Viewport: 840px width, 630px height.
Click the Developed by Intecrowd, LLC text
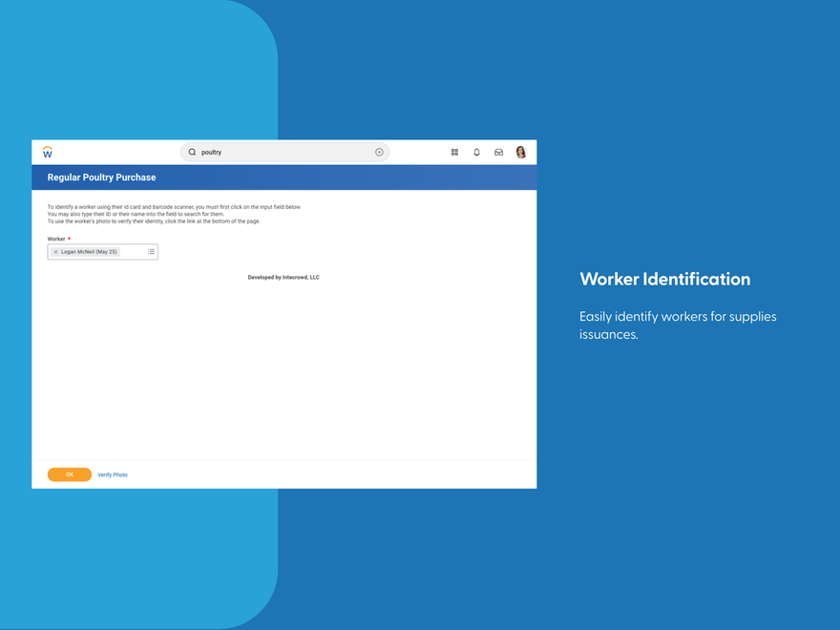pyautogui.click(x=283, y=277)
